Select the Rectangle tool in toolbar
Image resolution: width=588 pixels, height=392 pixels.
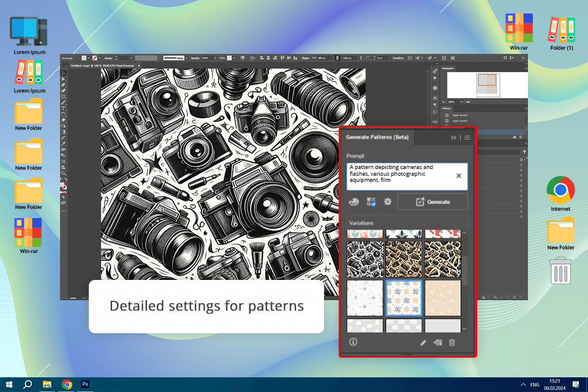63,96
